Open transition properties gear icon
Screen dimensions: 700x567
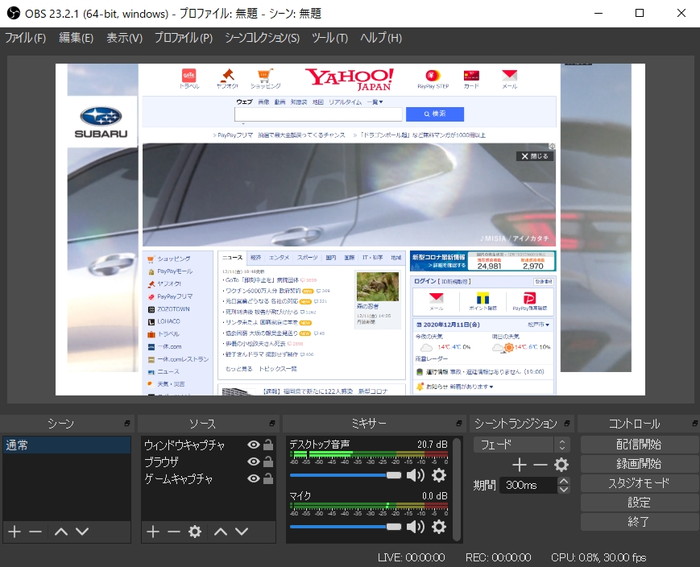pos(561,465)
